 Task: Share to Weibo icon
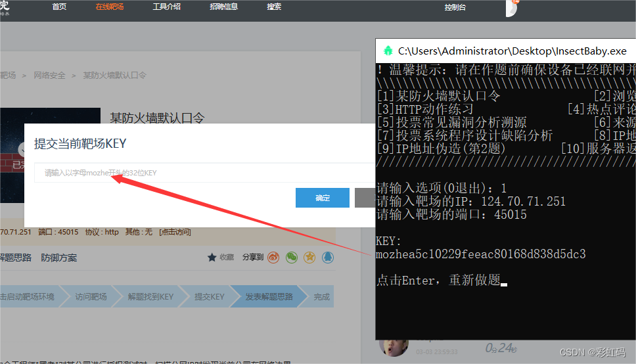point(273,258)
